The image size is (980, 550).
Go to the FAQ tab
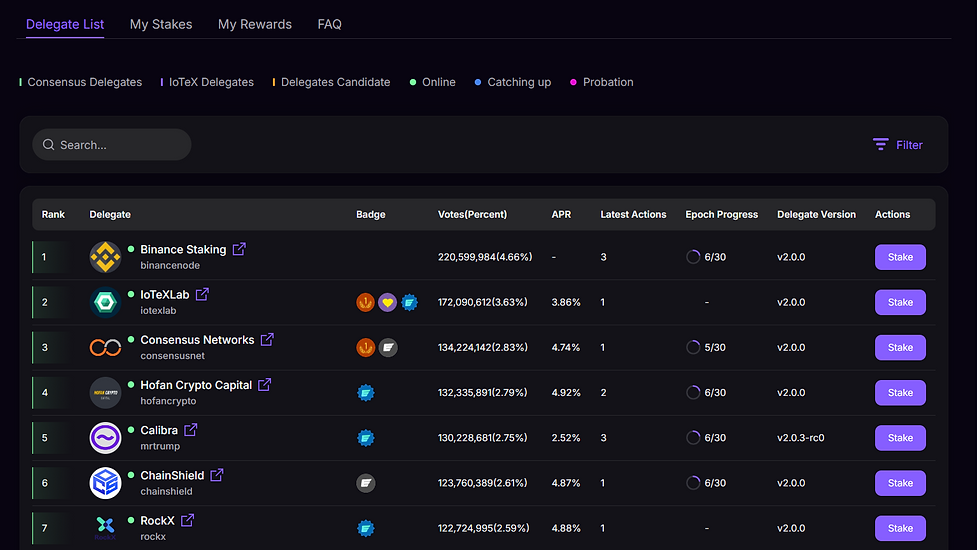[x=329, y=24]
